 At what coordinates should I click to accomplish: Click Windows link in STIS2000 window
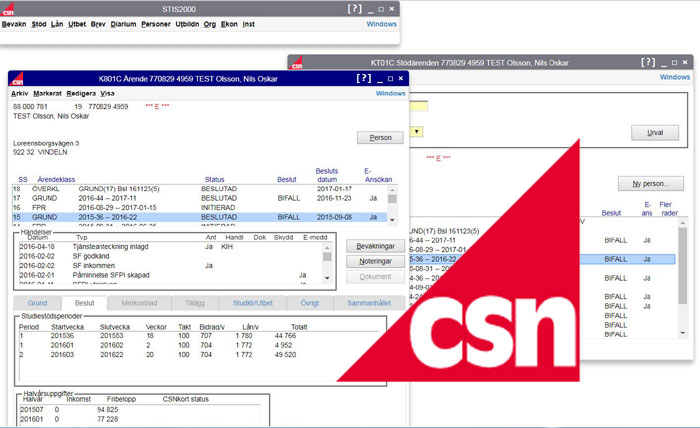tap(381, 24)
